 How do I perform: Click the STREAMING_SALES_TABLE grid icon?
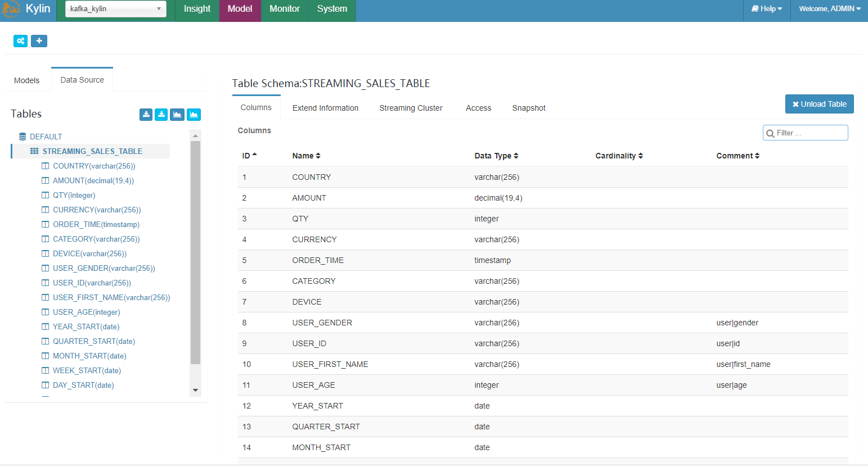[x=34, y=151]
